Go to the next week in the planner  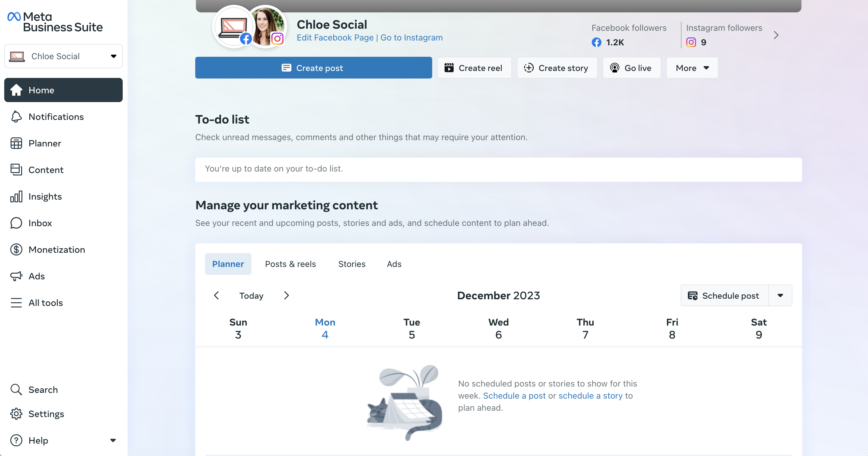[x=287, y=295]
